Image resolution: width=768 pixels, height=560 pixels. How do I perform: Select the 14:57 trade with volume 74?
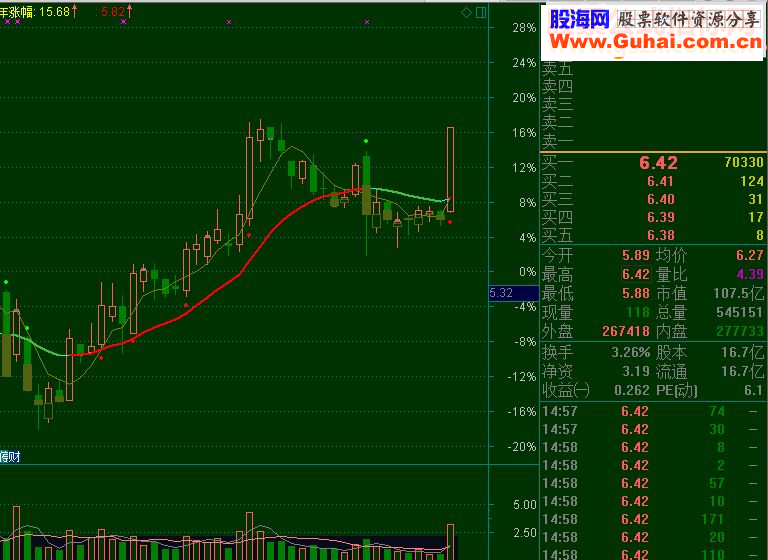[654, 411]
